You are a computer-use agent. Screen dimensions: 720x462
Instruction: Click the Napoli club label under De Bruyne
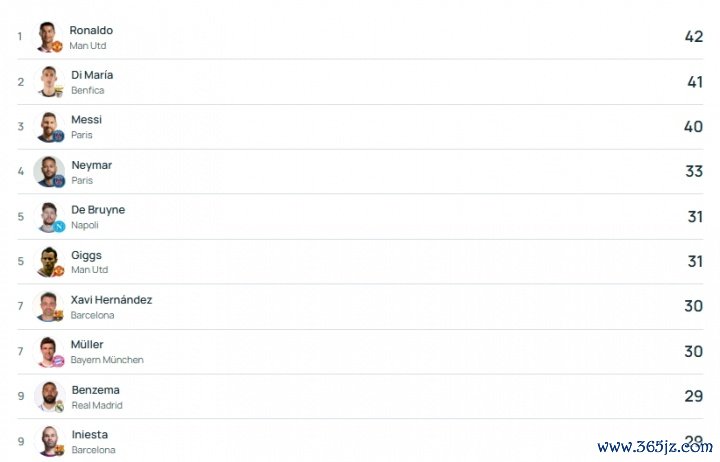click(85, 225)
